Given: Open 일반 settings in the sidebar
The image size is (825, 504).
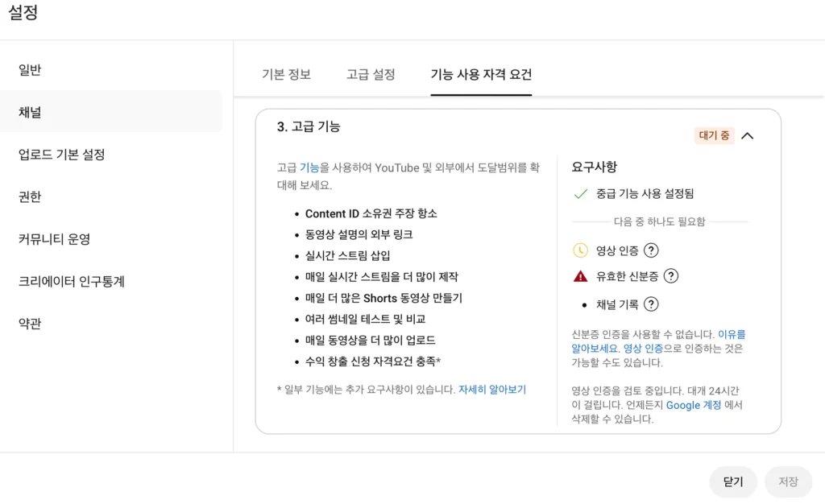Looking at the screenshot, I should click(30, 70).
